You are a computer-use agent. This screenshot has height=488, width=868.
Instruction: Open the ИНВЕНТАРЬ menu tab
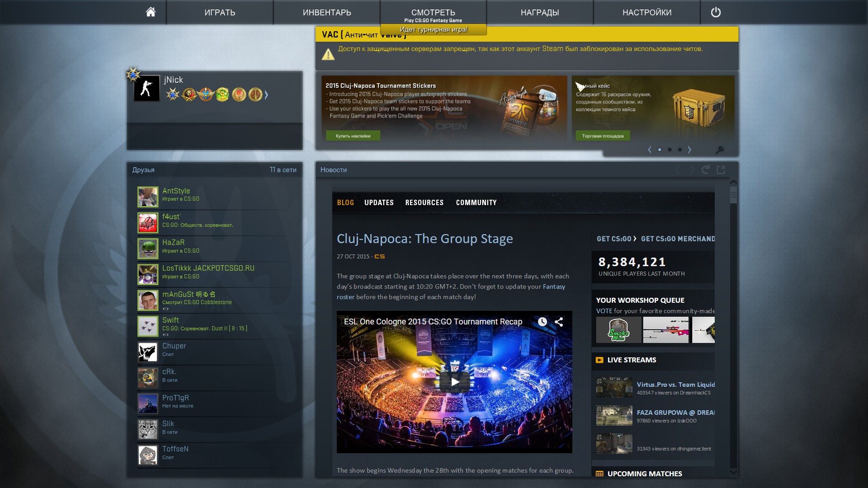(326, 12)
